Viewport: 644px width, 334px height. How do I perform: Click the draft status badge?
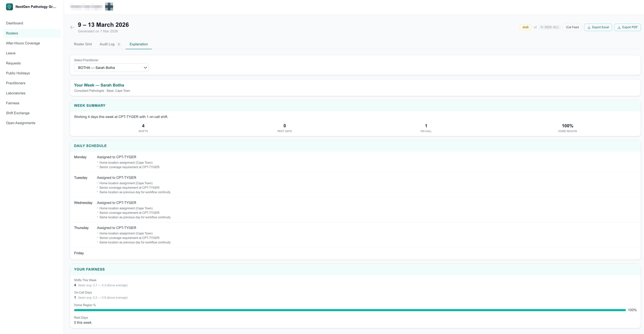pyautogui.click(x=525, y=27)
